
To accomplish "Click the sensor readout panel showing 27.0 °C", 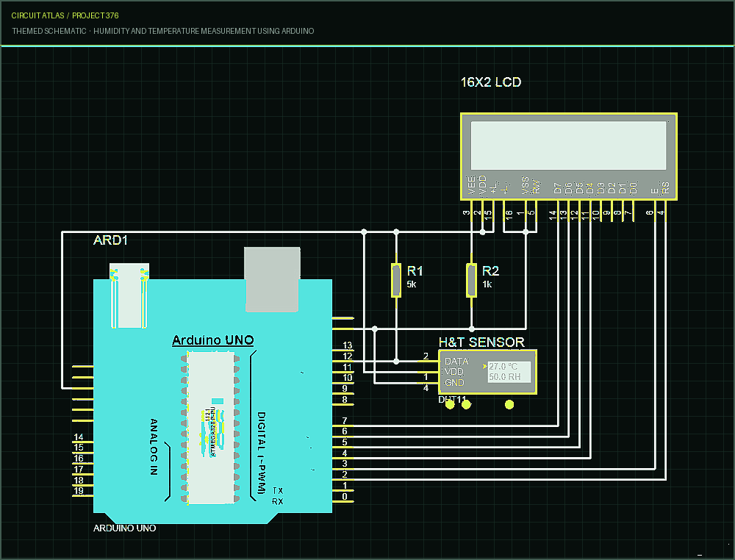I will point(509,372).
